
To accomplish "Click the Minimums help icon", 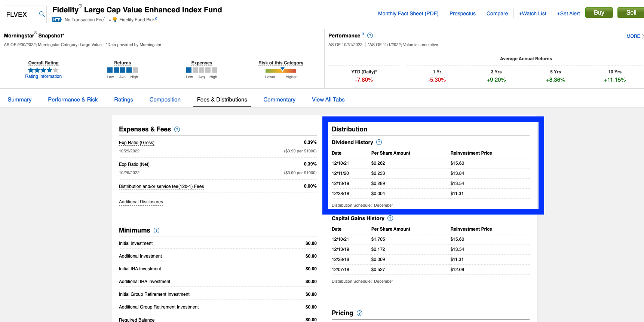I will coord(157,231).
